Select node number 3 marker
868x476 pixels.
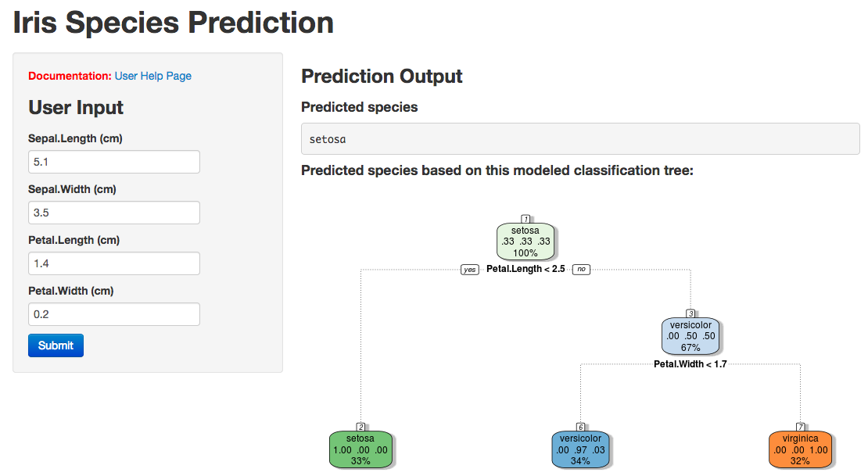[x=690, y=314]
